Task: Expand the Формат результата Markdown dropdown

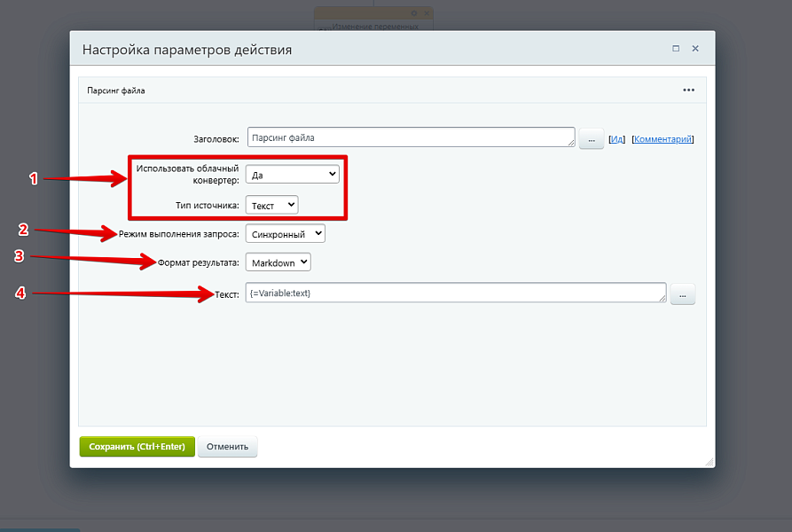Action: pyautogui.click(x=278, y=262)
